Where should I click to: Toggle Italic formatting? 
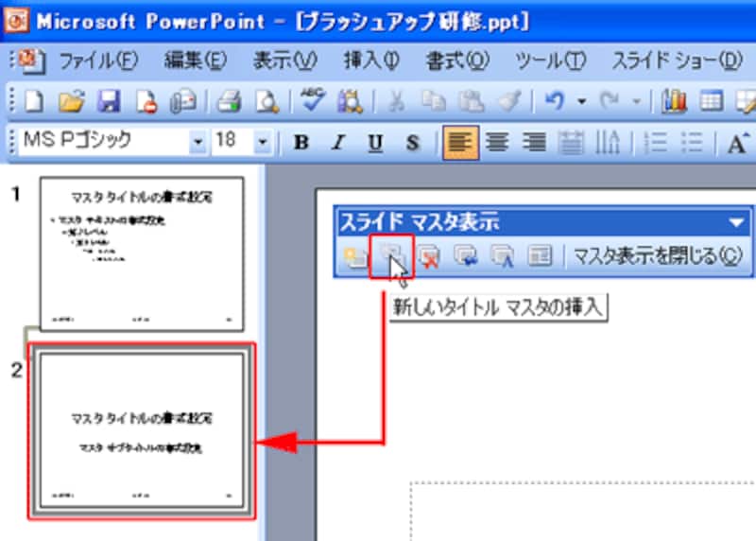[x=338, y=143]
